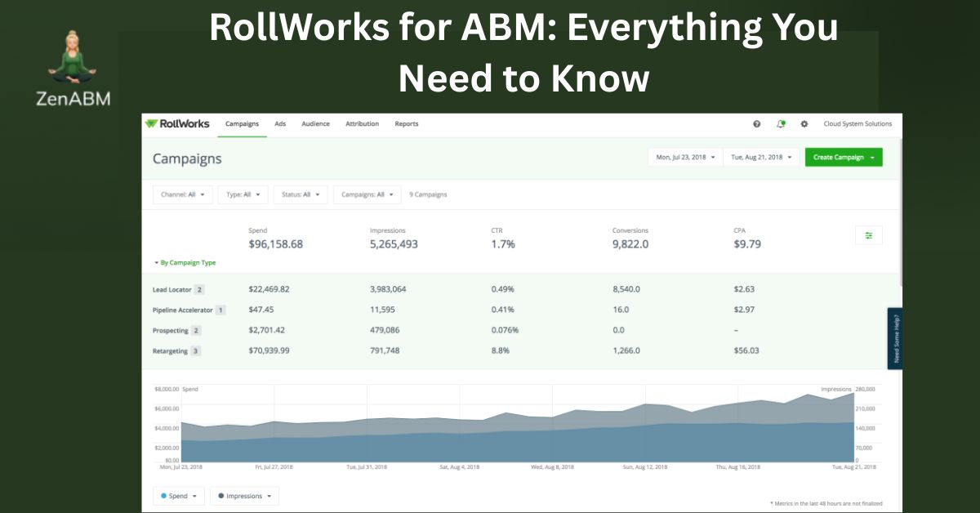
Task: Click the total CPA value $9.79
Action: point(747,244)
